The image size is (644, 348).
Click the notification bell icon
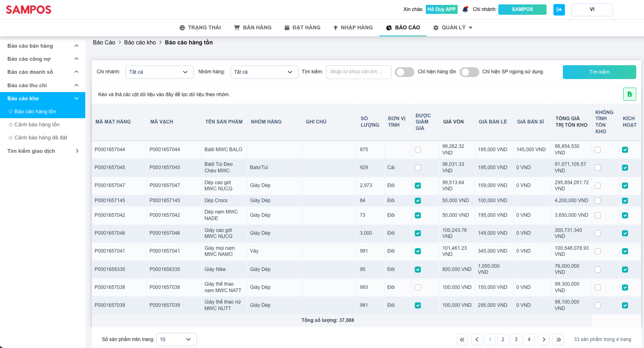465,9
